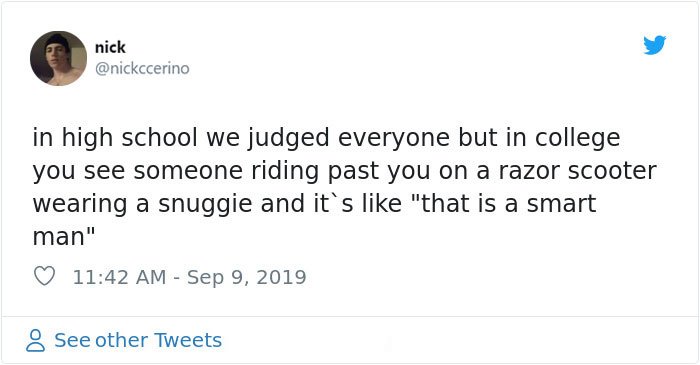The width and height of the screenshot is (700, 365).
Task: Like the tweet with the heart icon
Action: click(44, 276)
